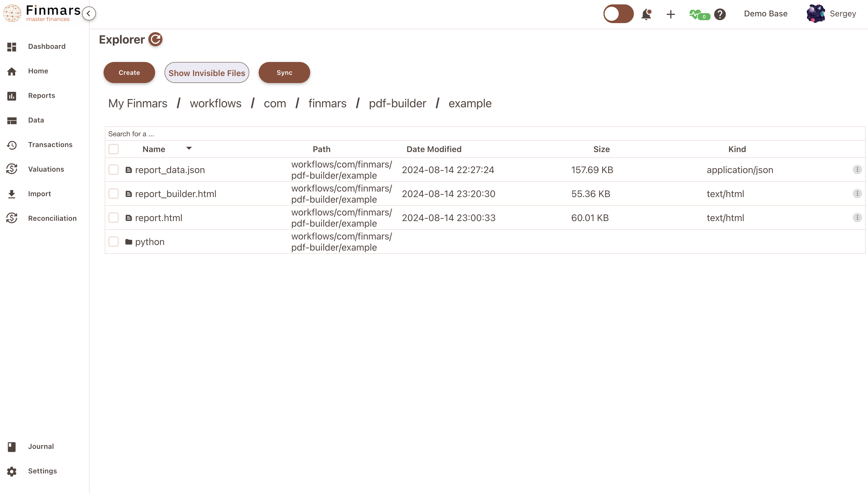Select checkbox for python folder

pos(114,242)
